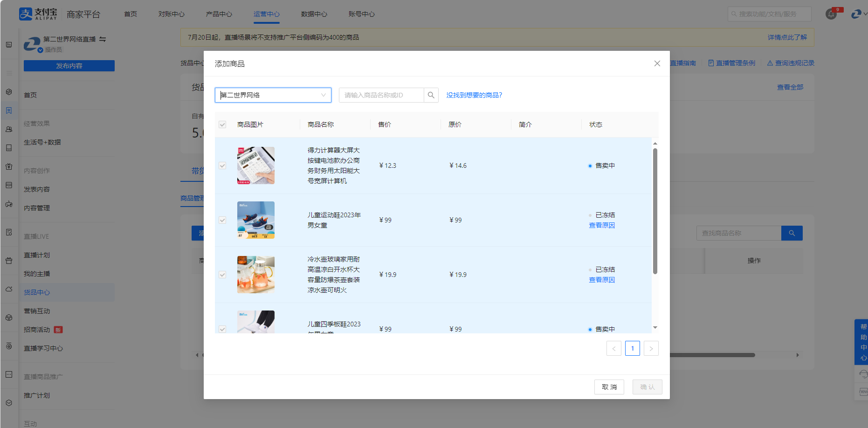Click the user avatar icon top right
The width and height of the screenshot is (868, 428).
(x=856, y=14)
